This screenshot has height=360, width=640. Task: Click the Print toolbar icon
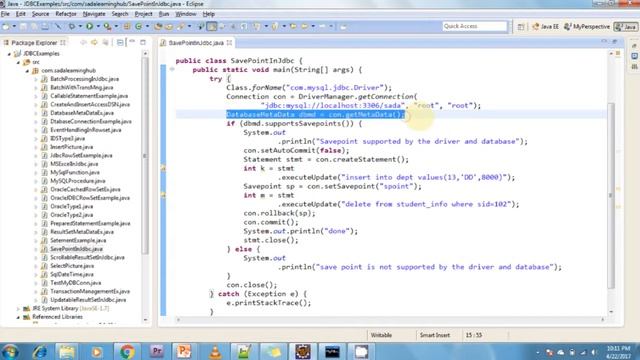pos(45,27)
